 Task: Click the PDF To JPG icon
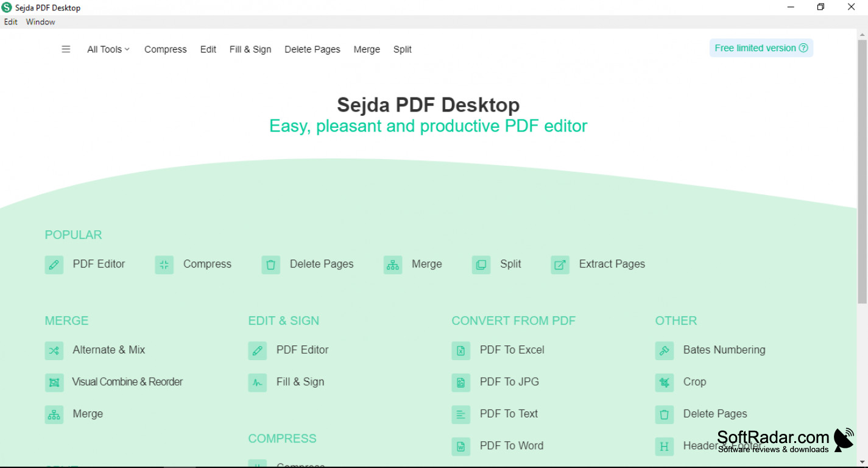click(461, 383)
